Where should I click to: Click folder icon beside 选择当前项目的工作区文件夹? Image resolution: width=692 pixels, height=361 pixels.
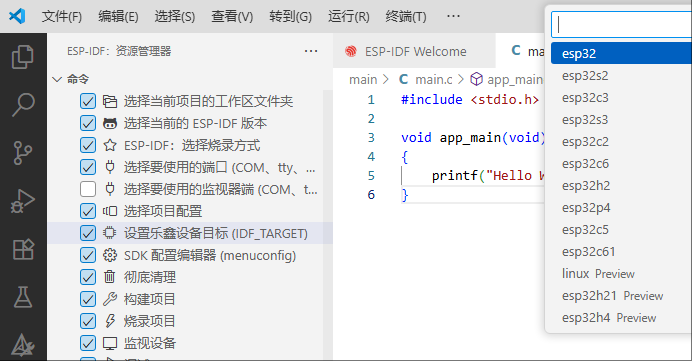(110, 102)
